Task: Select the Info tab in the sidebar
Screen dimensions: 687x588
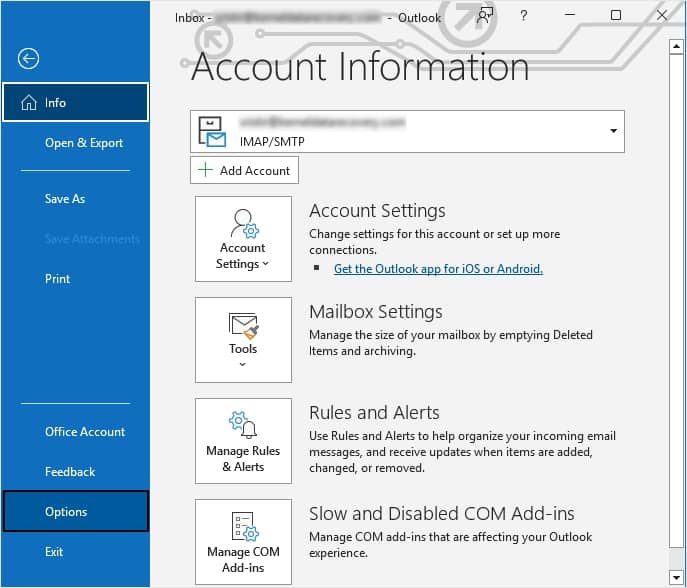Action: 75,102
